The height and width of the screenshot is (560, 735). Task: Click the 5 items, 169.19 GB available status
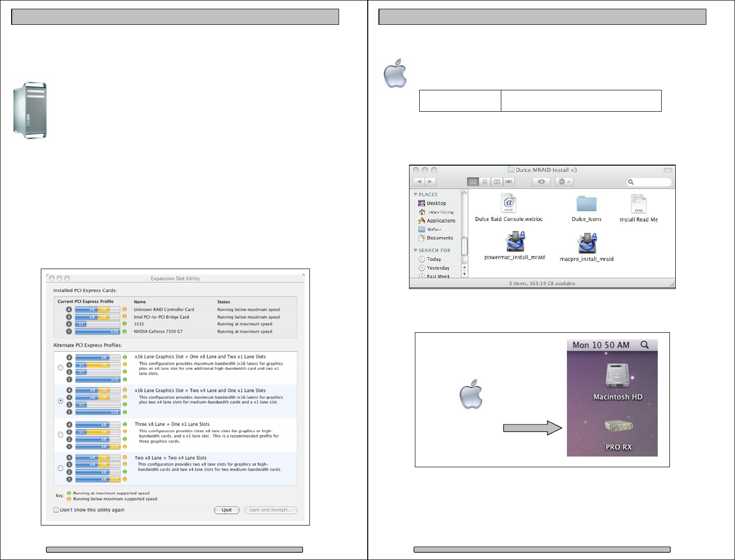click(542, 284)
